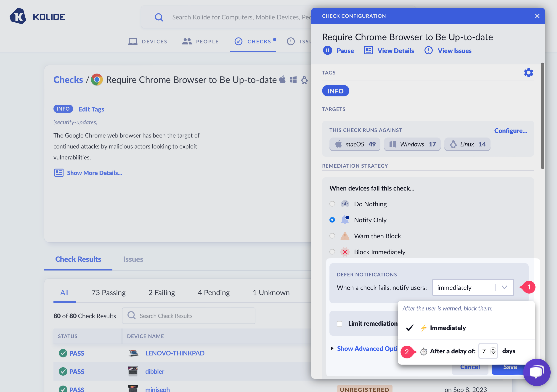This screenshot has width=557, height=392.
Task: Click the delay days stepper arrows
Action: tap(493, 351)
